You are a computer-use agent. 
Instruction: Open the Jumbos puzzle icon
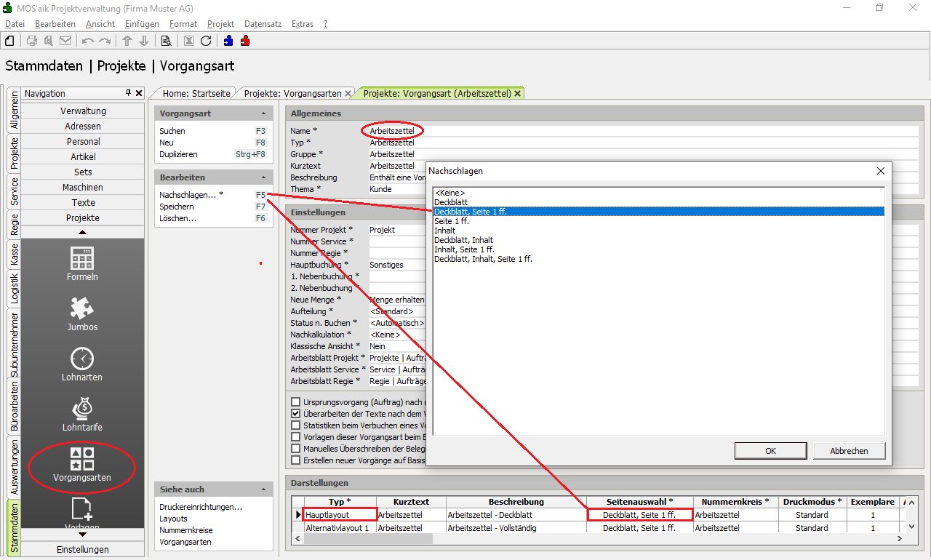pyautogui.click(x=81, y=308)
